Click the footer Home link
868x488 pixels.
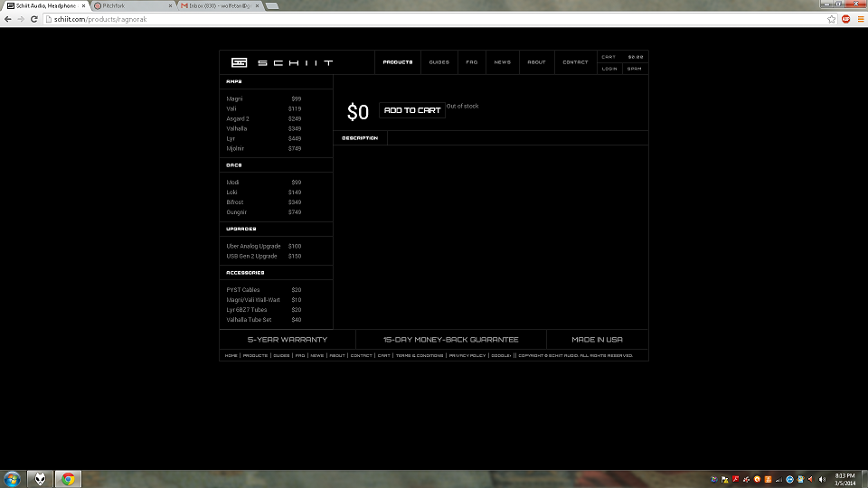coord(231,355)
